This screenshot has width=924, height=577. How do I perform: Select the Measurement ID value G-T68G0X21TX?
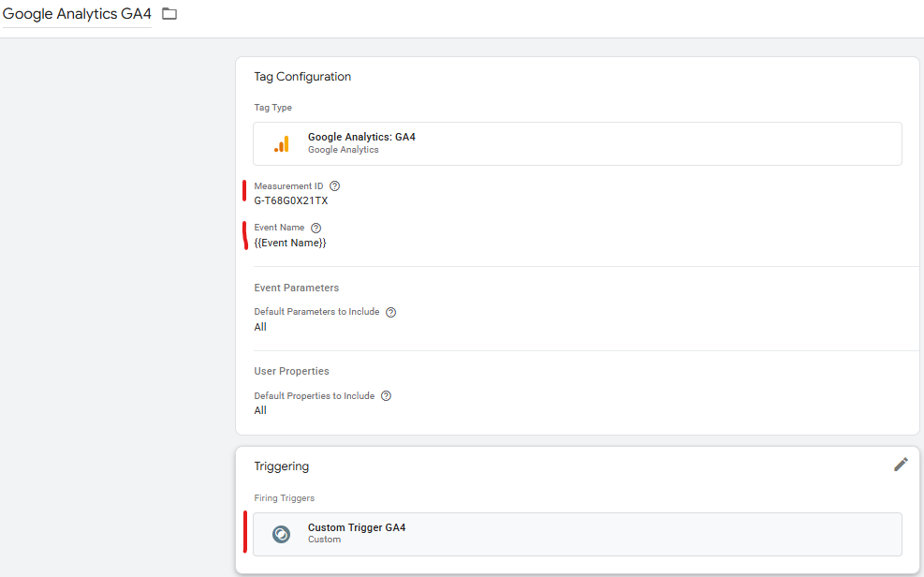click(291, 201)
